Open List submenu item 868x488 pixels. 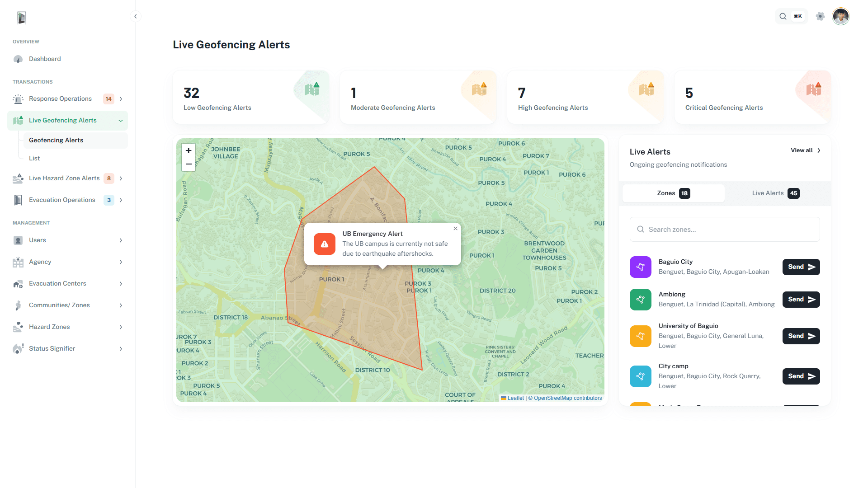[x=75, y=159]
